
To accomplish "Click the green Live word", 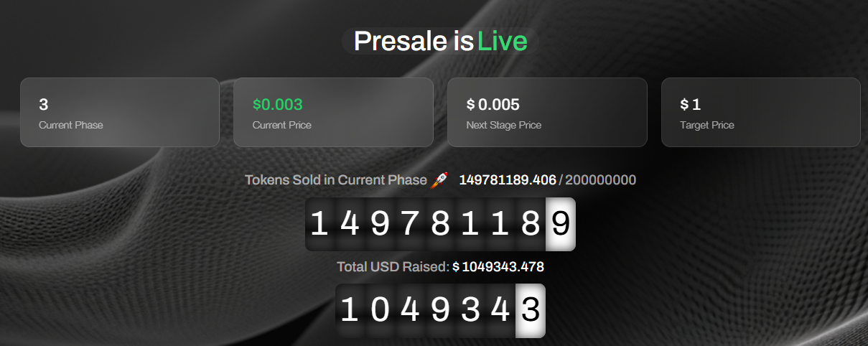I will pyautogui.click(x=503, y=41).
